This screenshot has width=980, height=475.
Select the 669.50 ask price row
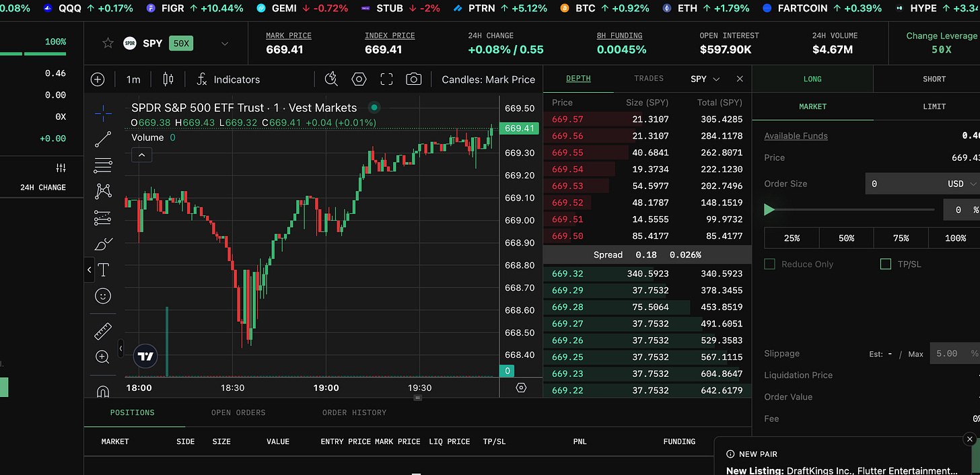647,236
